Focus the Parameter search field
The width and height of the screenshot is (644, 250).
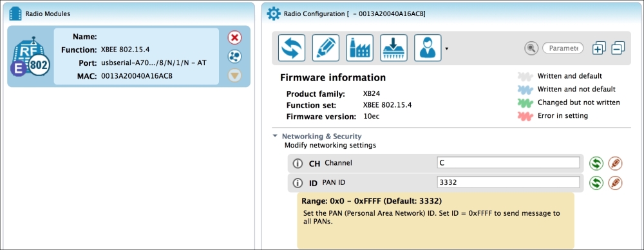click(x=563, y=48)
